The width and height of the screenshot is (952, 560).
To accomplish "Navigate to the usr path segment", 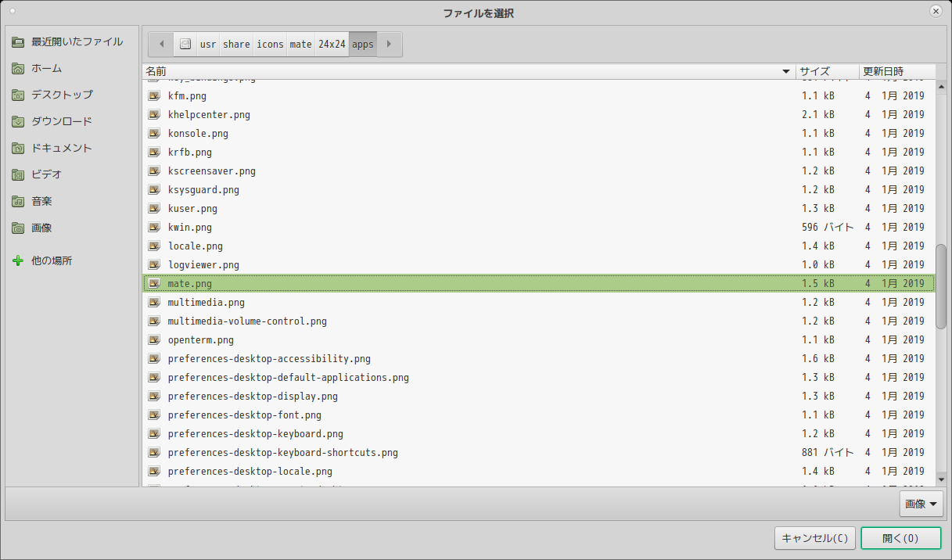I will click(x=208, y=45).
